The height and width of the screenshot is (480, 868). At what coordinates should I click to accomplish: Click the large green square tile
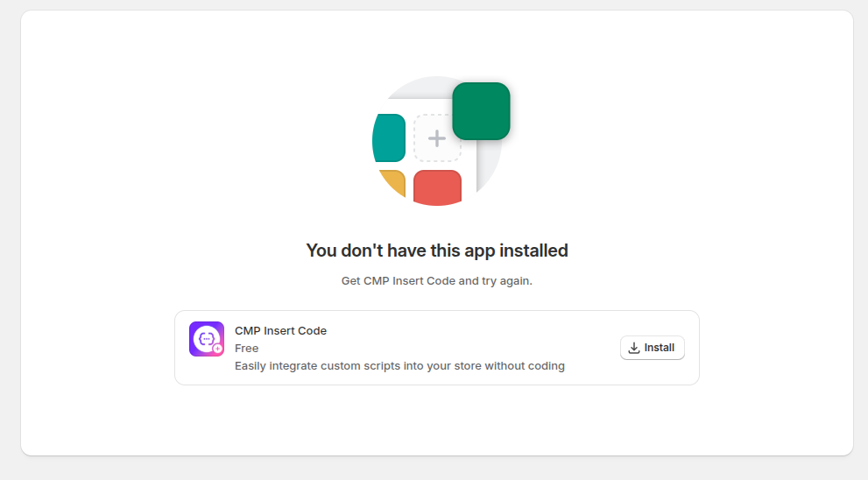click(481, 111)
